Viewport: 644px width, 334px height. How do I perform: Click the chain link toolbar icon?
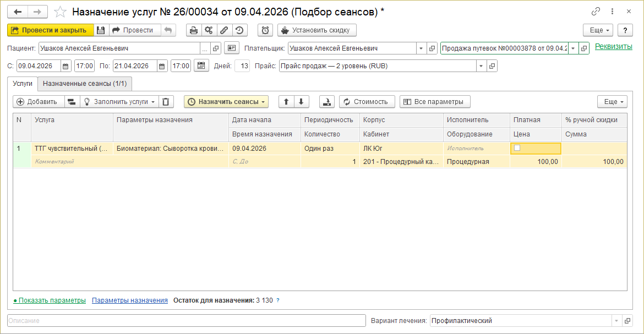click(224, 30)
